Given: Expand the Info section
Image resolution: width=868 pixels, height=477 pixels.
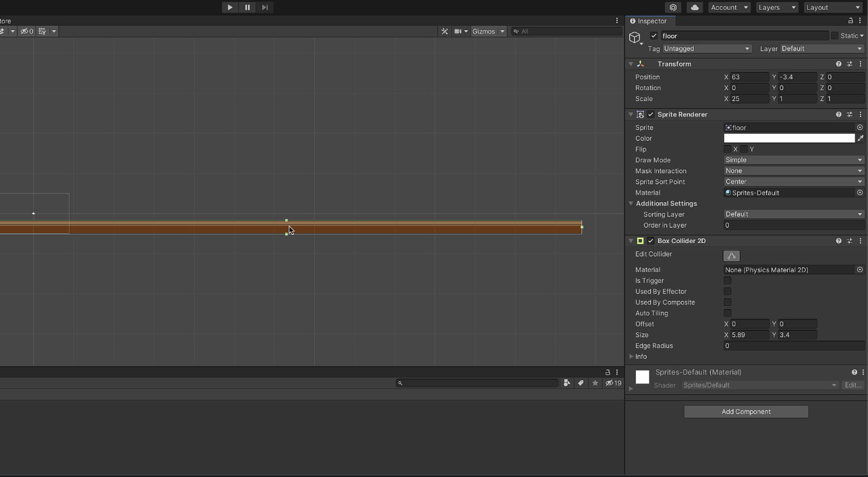Looking at the screenshot, I should click(631, 357).
